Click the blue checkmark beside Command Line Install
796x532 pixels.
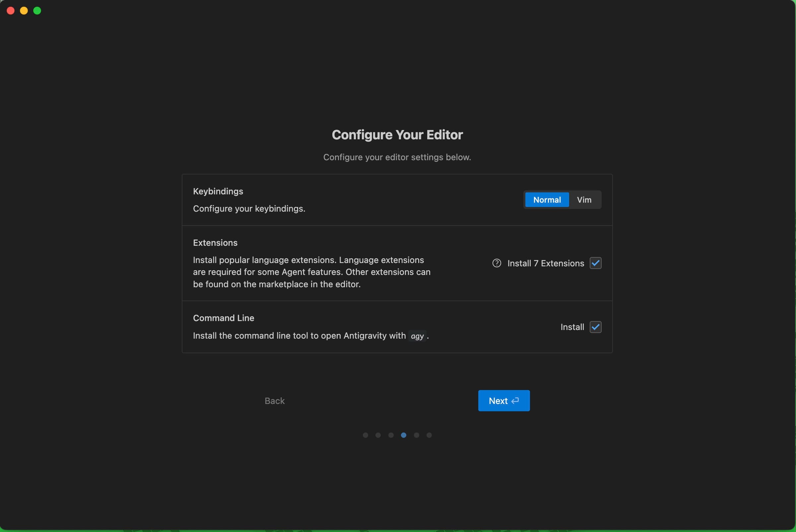[x=596, y=327]
